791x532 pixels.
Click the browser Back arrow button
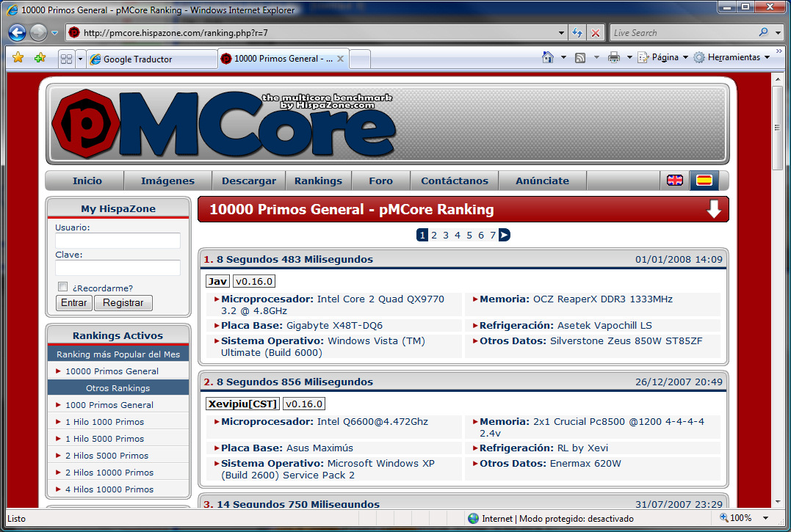(18, 32)
